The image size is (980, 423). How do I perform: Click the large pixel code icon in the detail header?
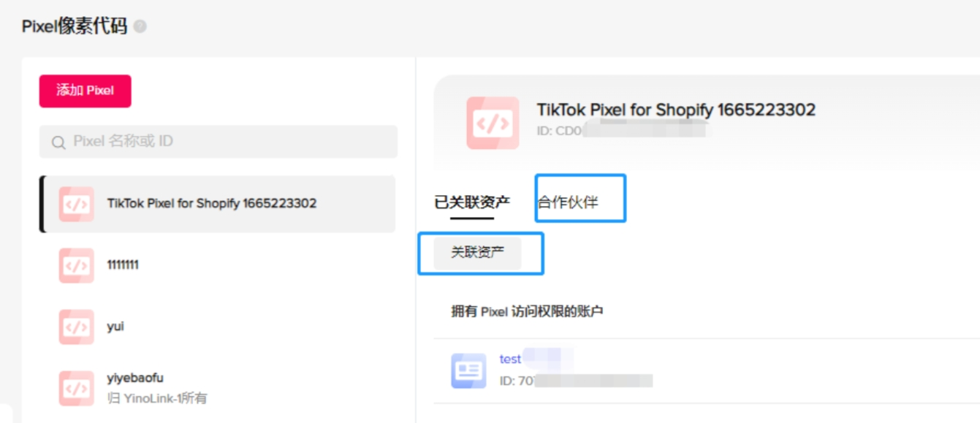point(493,123)
